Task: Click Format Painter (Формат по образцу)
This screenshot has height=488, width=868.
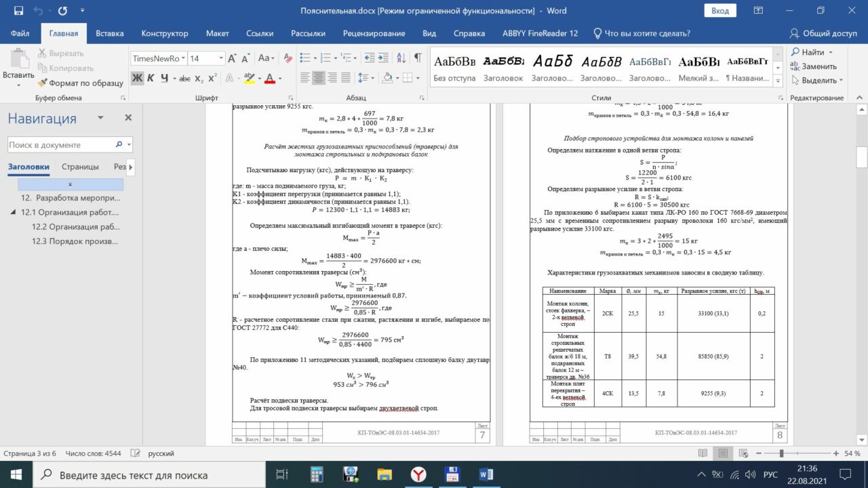Action: (x=81, y=83)
